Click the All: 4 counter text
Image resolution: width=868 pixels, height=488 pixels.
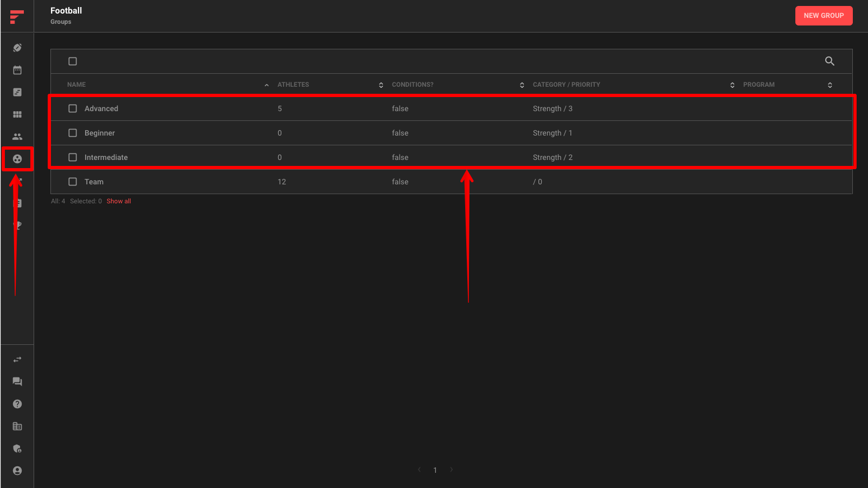coord(58,201)
